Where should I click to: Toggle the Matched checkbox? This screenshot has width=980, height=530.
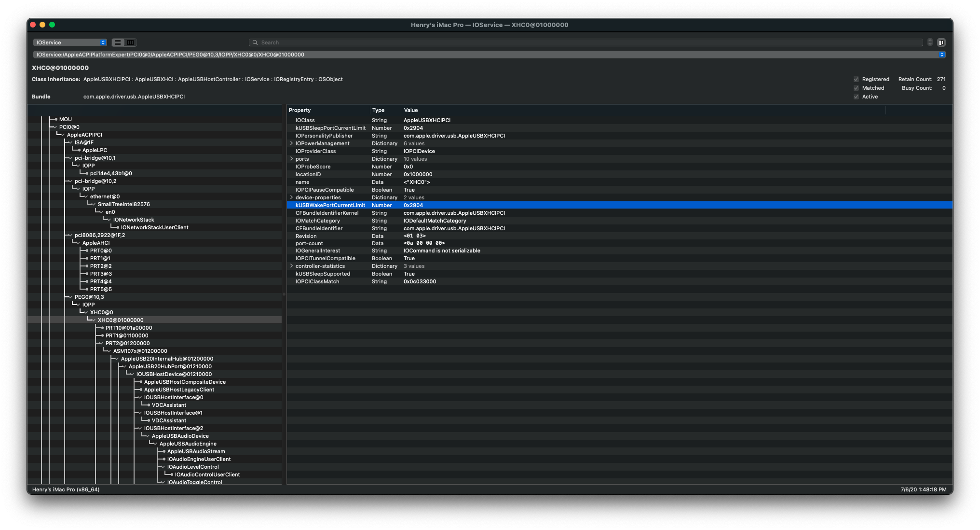(x=857, y=88)
